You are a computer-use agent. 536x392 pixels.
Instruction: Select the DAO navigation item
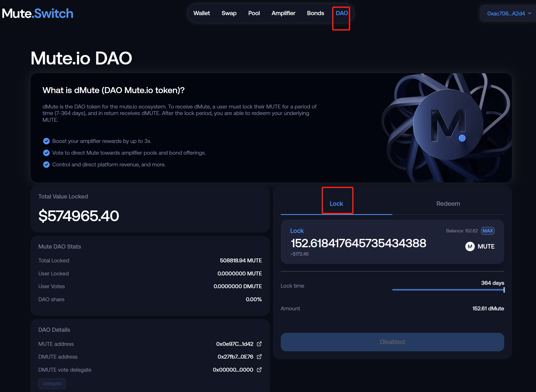[342, 13]
